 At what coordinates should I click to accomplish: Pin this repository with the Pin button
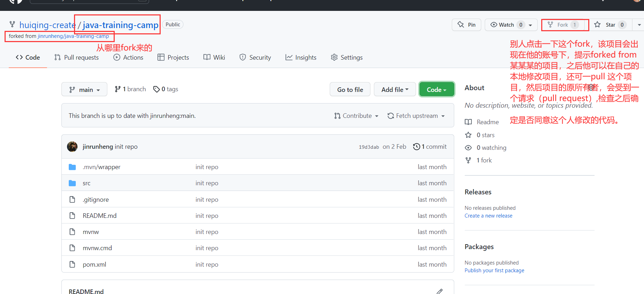click(x=467, y=25)
